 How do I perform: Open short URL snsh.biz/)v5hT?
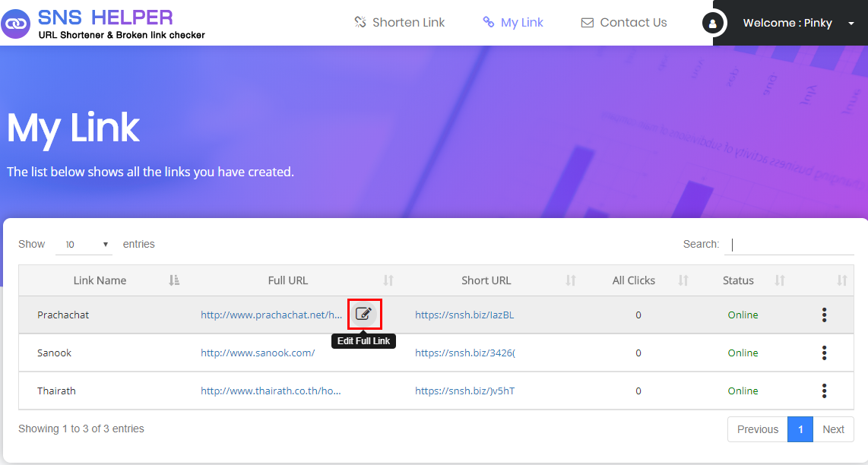[465, 391]
